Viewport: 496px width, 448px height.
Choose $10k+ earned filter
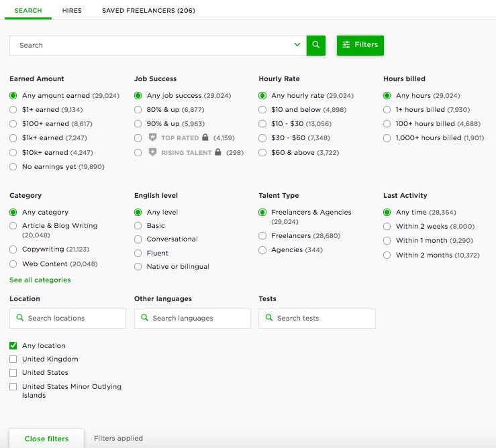pyautogui.click(x=13, y=152)
